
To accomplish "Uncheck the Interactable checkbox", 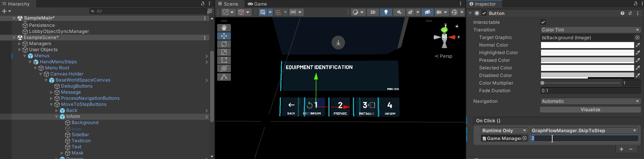I will (543, 22).
